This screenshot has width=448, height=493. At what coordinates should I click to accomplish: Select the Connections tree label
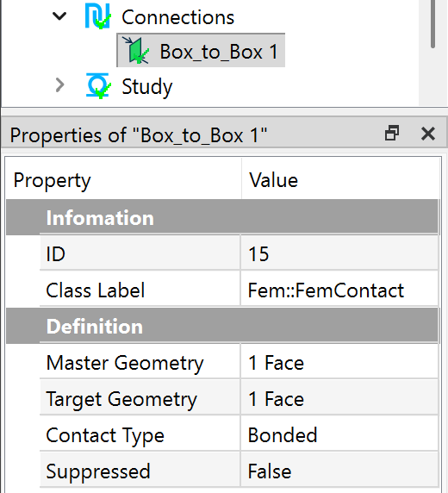[178, 17]
